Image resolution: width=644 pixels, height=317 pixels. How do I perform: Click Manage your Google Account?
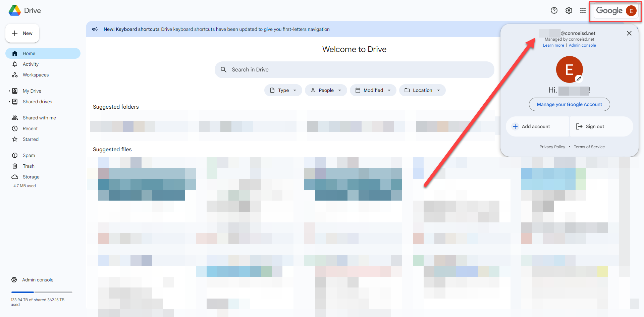click(569, 104)
